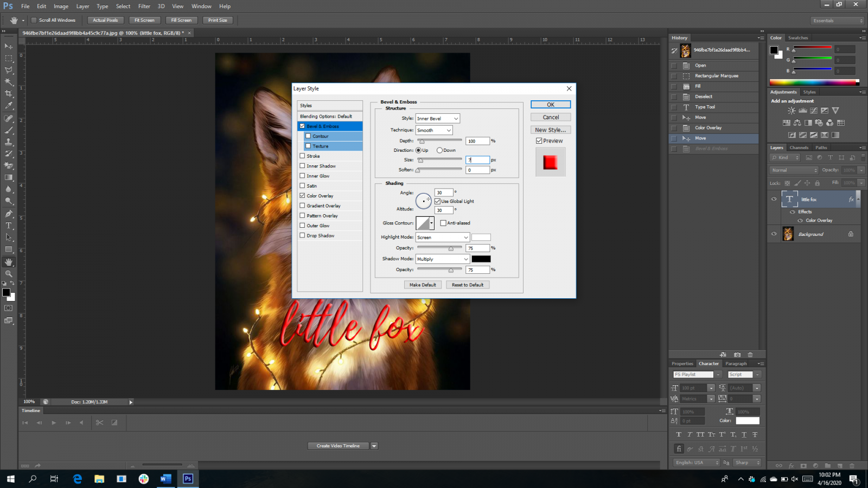Switch to the Channels tab

tap(799, 147)
